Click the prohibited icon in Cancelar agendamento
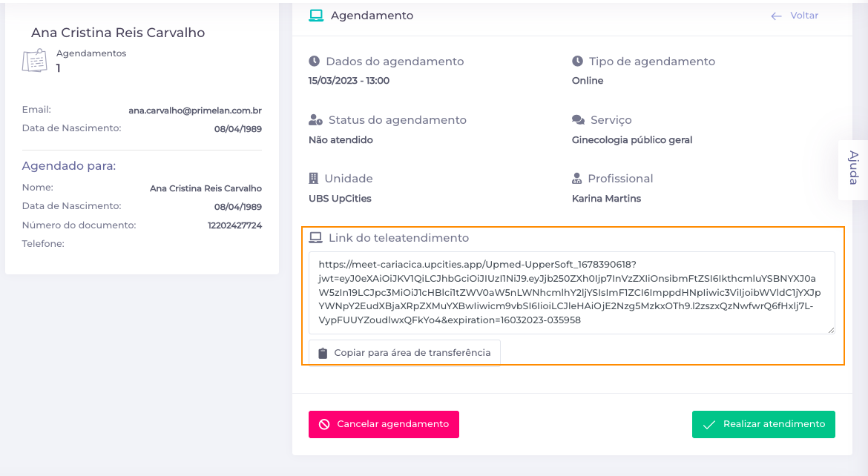The image size is (868, 476). point(324,424)
